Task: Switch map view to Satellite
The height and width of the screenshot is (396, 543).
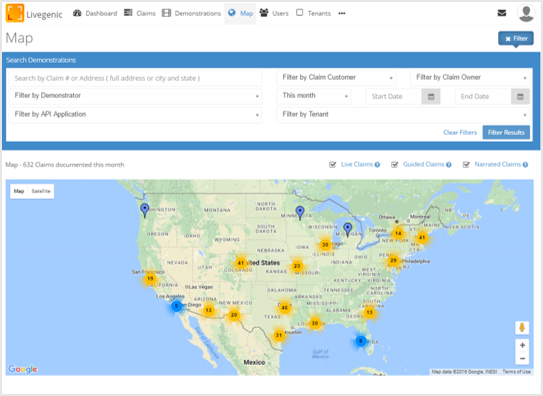Action: [41, 191]
